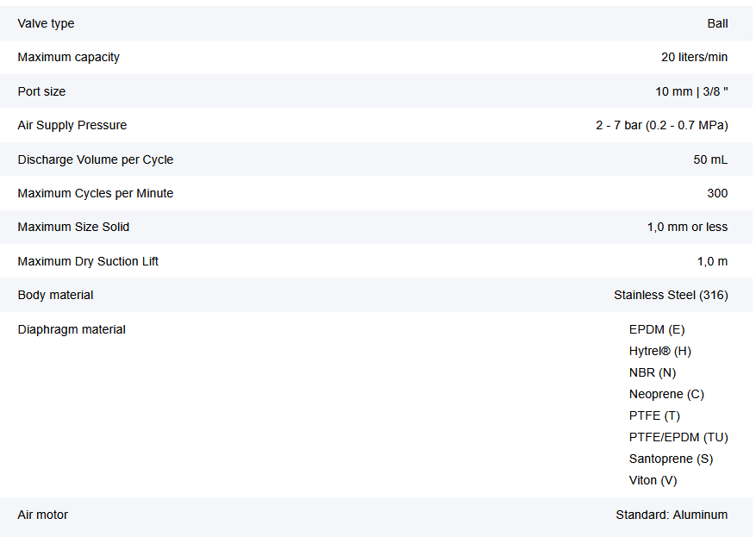Click the Neoprene (C) diaphragm entry
This screenshot has width=756, height=537.
pos(666,394)
